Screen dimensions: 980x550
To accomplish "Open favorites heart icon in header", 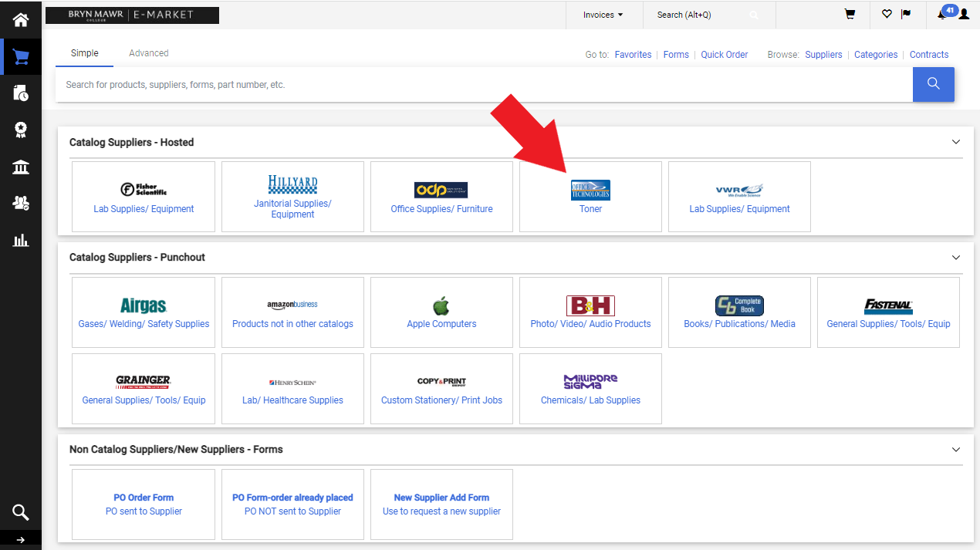I will click(x=887, y=14).
